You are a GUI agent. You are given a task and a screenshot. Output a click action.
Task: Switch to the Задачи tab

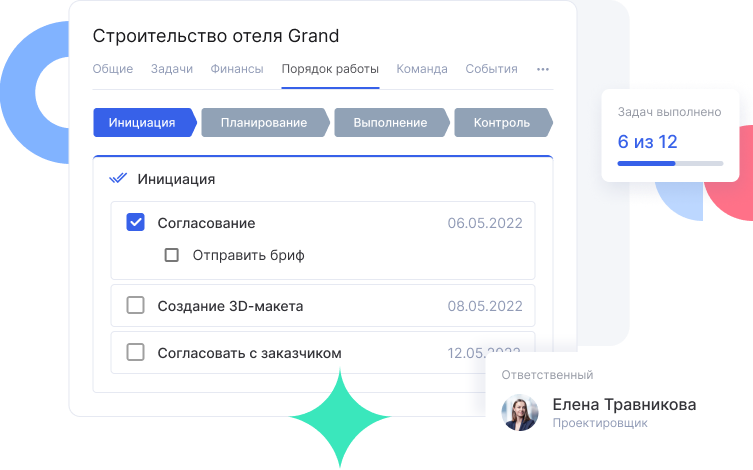(x=172, y=69)
